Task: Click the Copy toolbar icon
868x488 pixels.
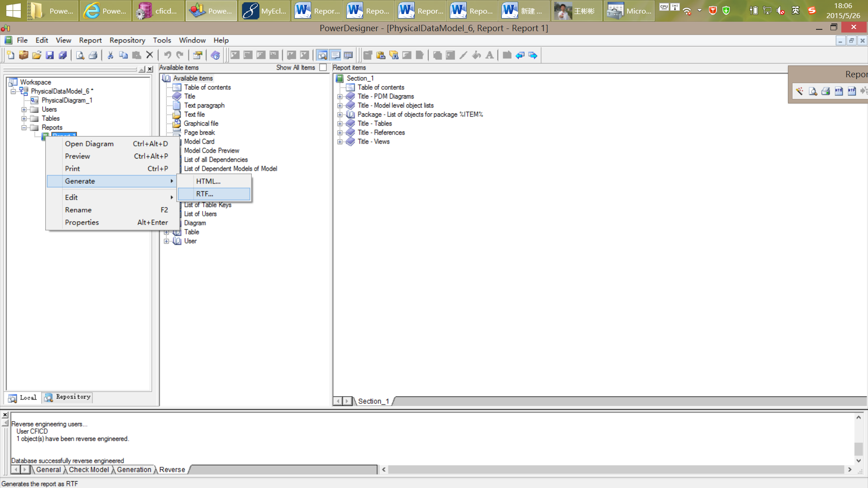Action: 123,55
